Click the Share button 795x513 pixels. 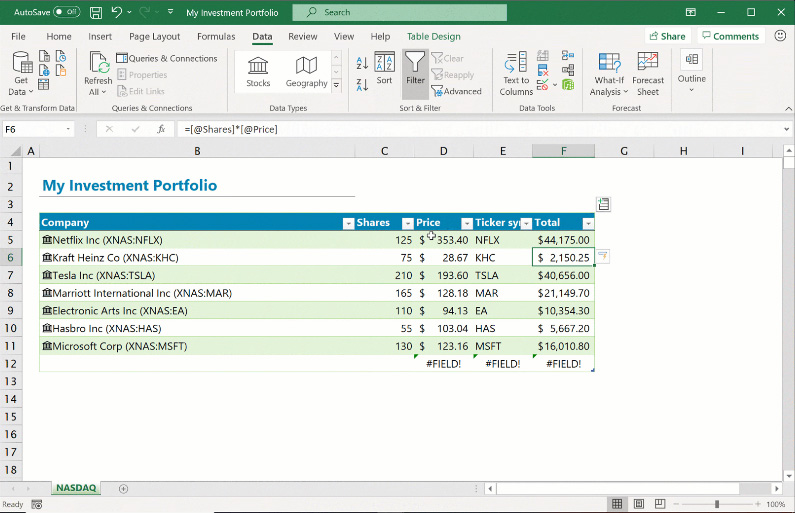[667, 36]
